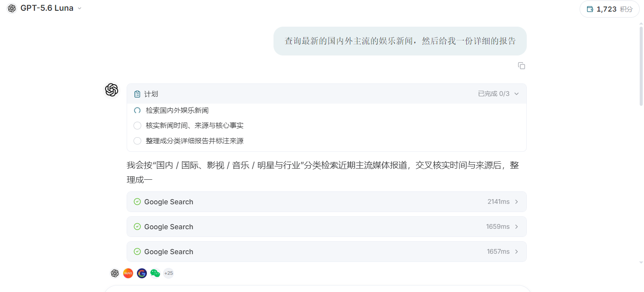
Task: Copy the user message with the copy icon
Action: click(x=521, y=66)
